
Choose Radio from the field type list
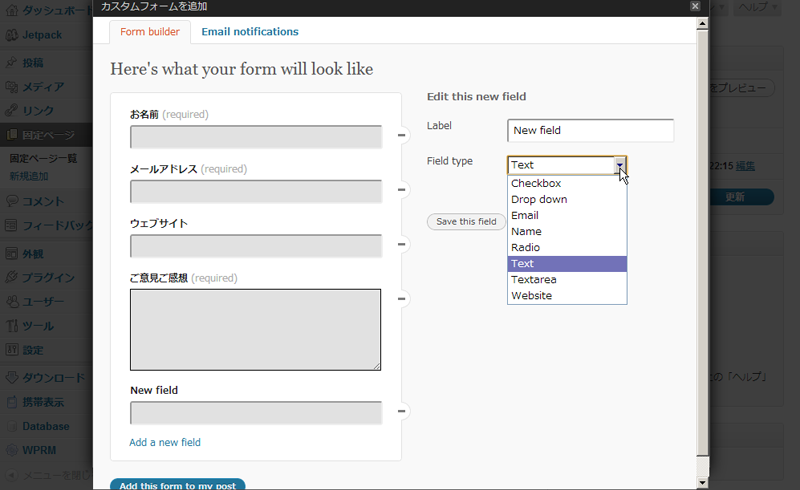tap(567, 248)
